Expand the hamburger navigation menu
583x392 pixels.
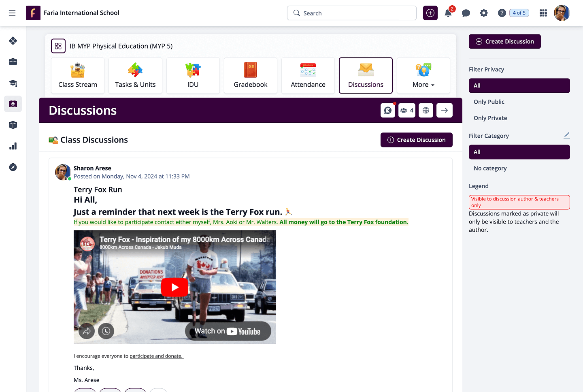pyautogui.click(x=12, y=13)
